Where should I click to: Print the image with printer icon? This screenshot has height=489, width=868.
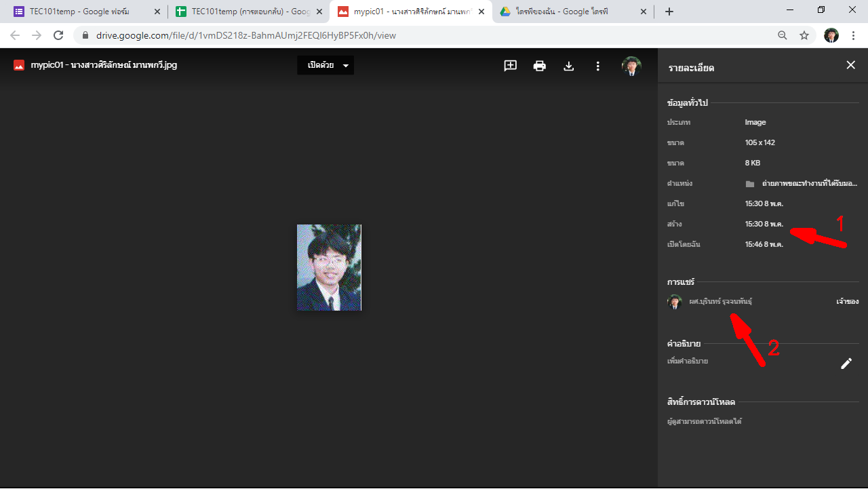coord(540,66)
